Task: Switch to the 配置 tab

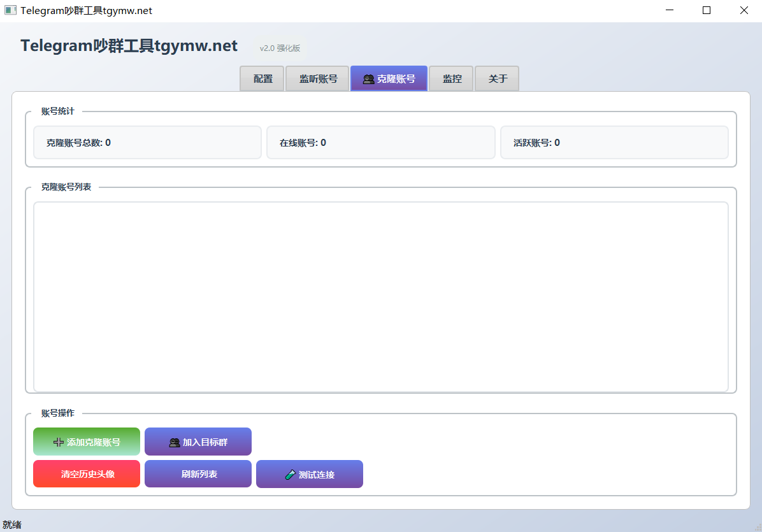Action: (262, 79)
